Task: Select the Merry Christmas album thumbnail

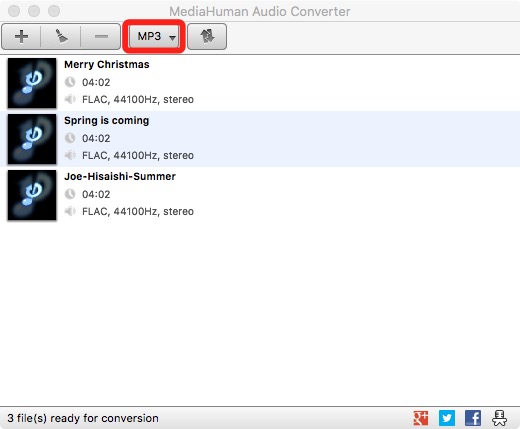Action: tap(32, 83)
